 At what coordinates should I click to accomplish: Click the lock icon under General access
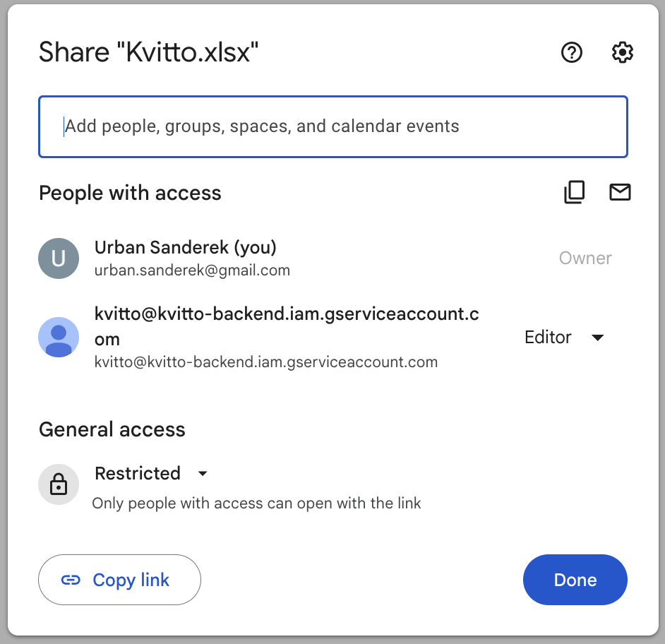59,484
